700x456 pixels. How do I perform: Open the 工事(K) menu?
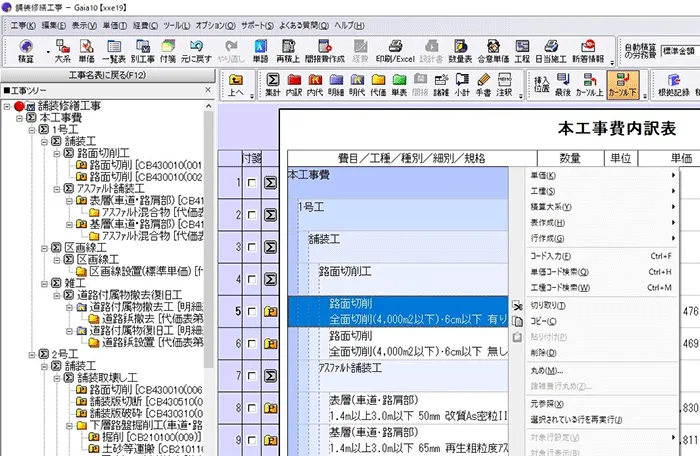click(x=23, y=25)
